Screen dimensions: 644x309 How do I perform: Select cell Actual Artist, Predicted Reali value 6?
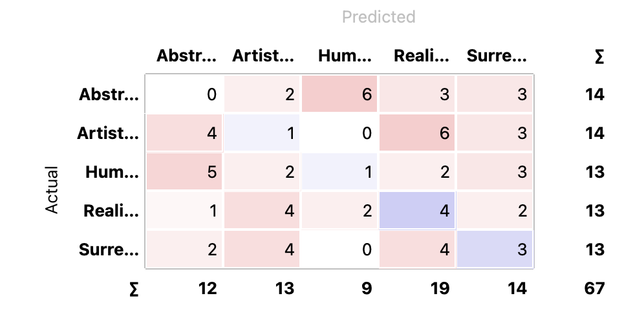click(x=417, y=133)
